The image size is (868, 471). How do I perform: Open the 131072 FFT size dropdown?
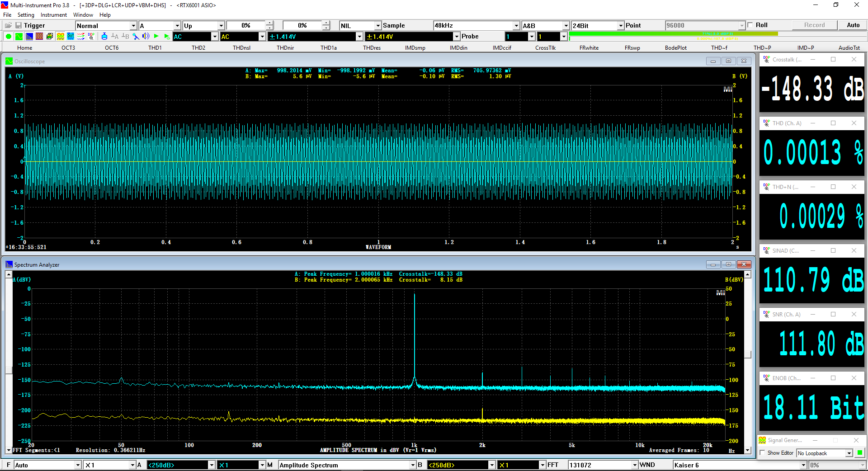coord(635,465)
